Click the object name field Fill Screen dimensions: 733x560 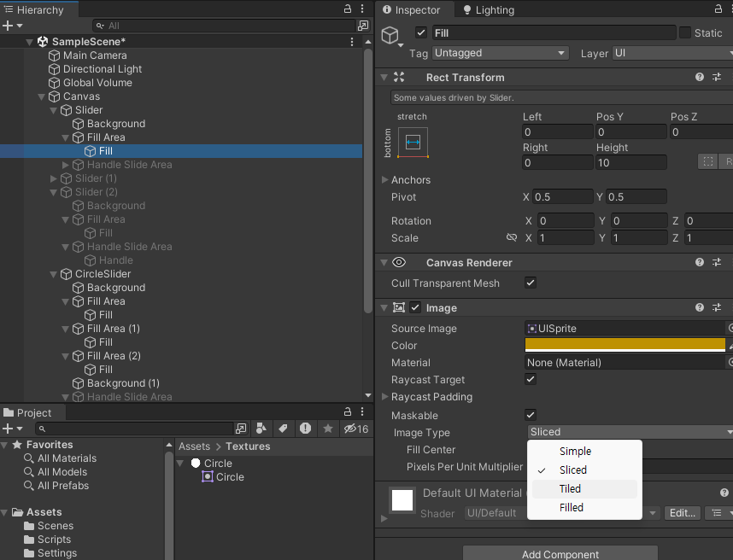(554, 32)
